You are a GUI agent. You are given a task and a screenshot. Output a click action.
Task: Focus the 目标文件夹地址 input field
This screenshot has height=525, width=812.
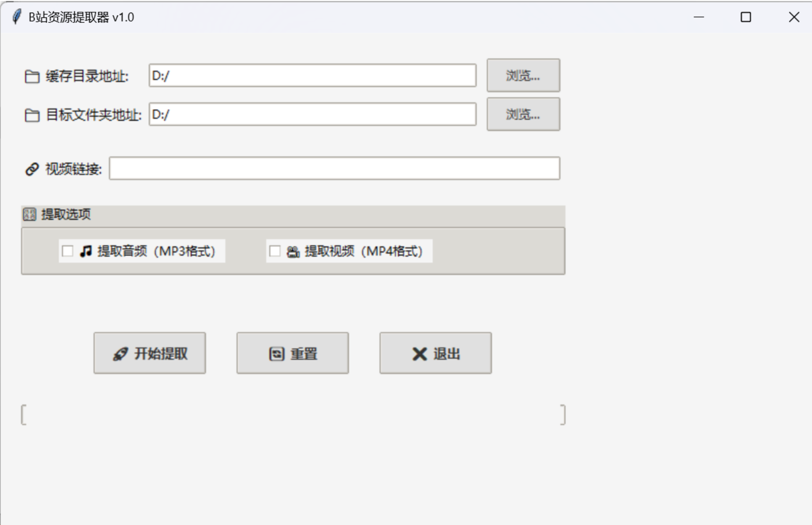313,114
